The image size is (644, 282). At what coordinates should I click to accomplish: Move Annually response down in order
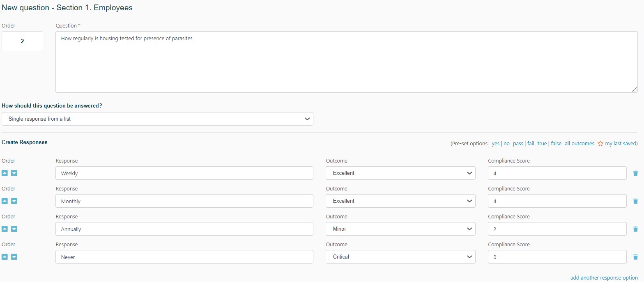point(14,229)
